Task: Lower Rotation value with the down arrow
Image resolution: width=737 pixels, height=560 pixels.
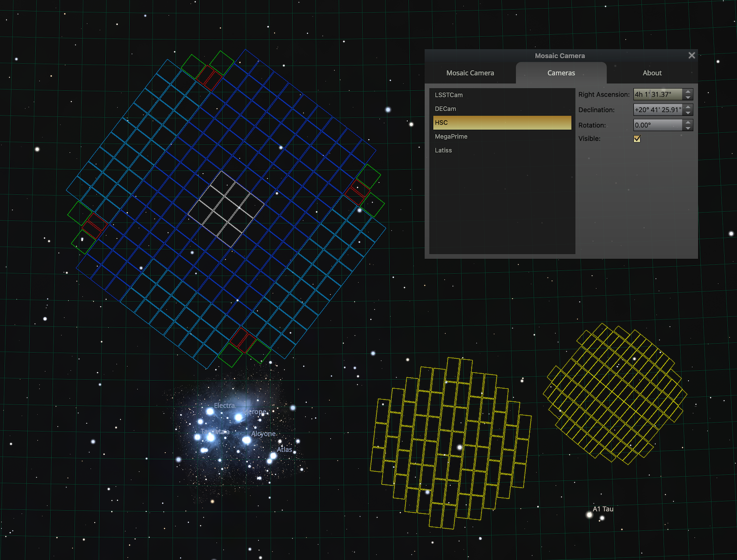Action: [687, 128]
